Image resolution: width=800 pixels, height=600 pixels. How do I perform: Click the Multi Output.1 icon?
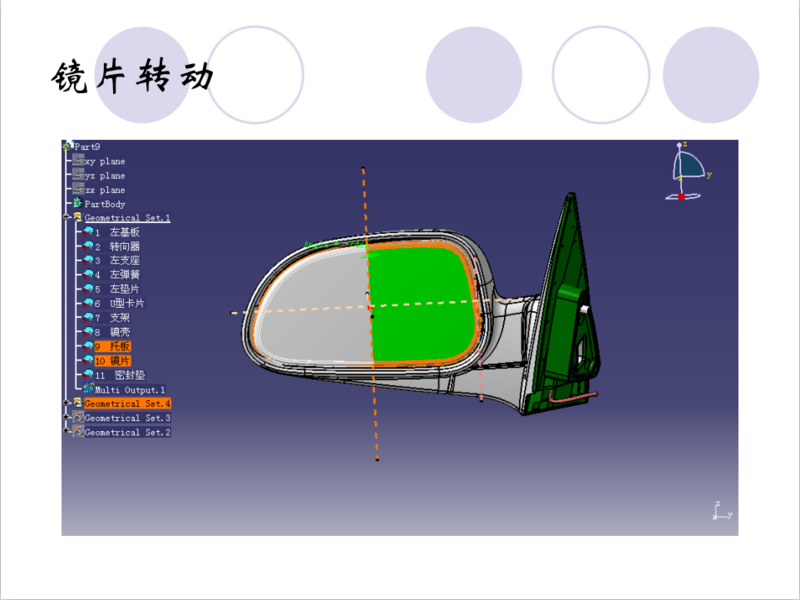pos(88,389)
